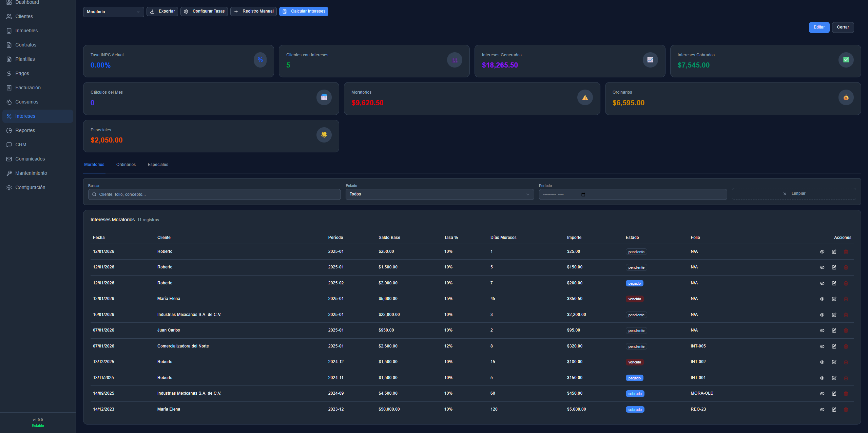Edit the INT-005 Comercializadora del Norte record
Screen dimensions: 868x433
(x=834, y=346)
